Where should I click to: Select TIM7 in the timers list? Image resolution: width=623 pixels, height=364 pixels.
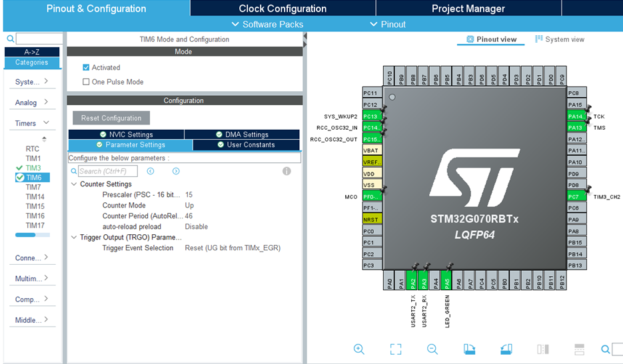pos(33,187)
